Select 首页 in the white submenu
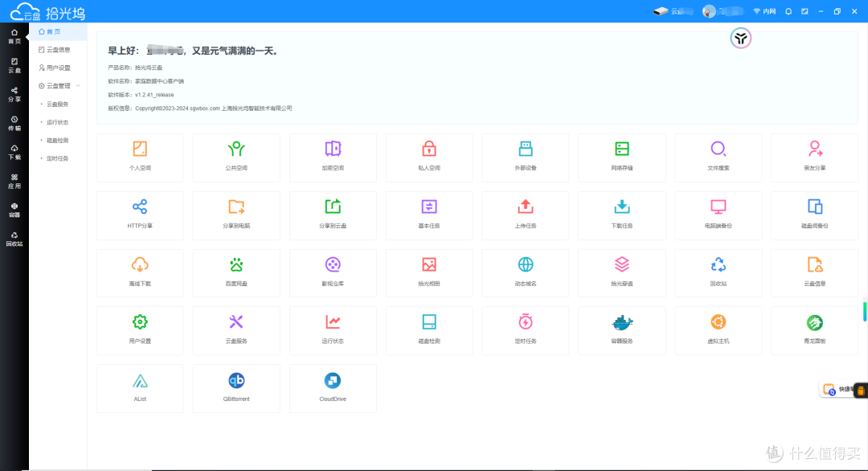Screen dimensions: 868x471 pos(58,31)
